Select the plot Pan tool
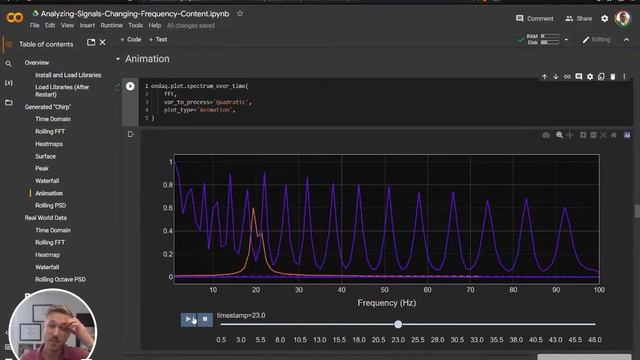640x360 pixels. click(570, 135)
